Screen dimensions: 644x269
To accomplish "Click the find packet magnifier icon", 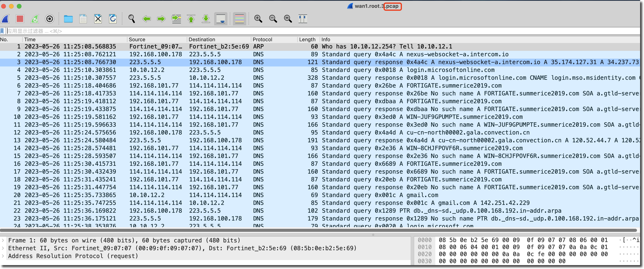I will [131, 19].
